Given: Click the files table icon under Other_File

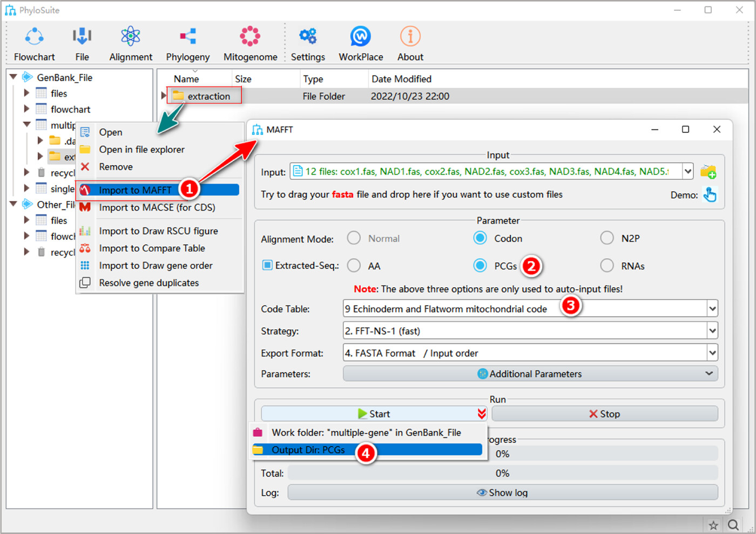Looking at the screenshot, I should pyautogui.click(x=42, y=220).
